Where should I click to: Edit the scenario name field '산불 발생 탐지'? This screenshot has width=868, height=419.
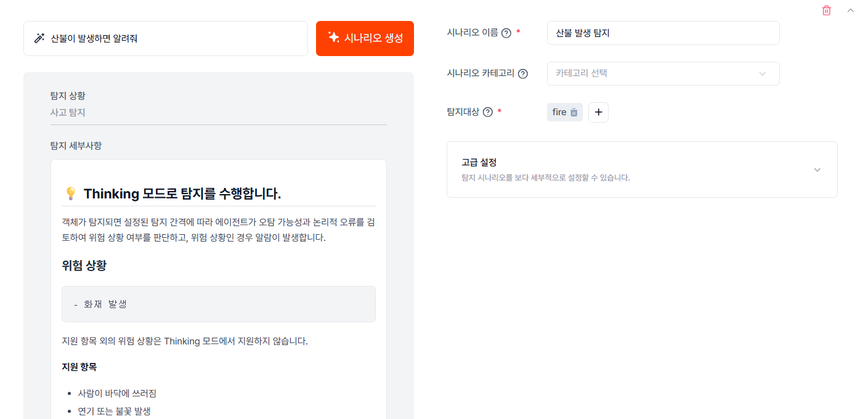tap(663, 33)
